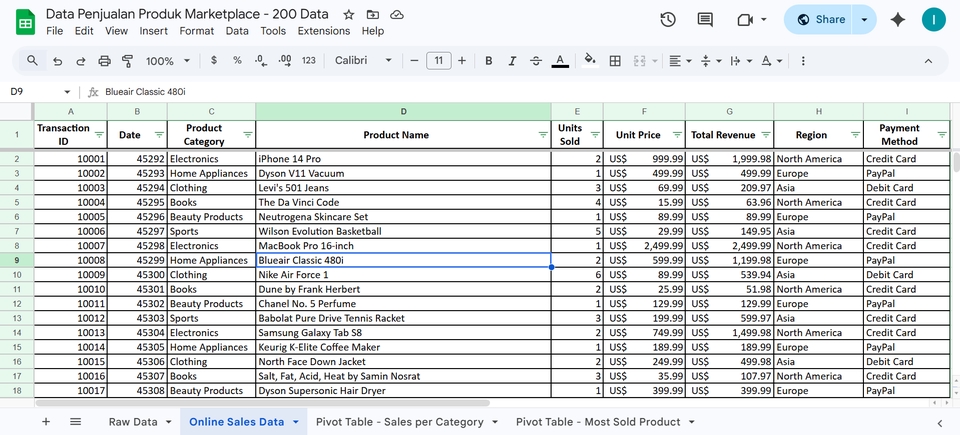The height and width of the screenshot is (435, 960).
Task: Toggle italic formatting
Action: point(512,61)
